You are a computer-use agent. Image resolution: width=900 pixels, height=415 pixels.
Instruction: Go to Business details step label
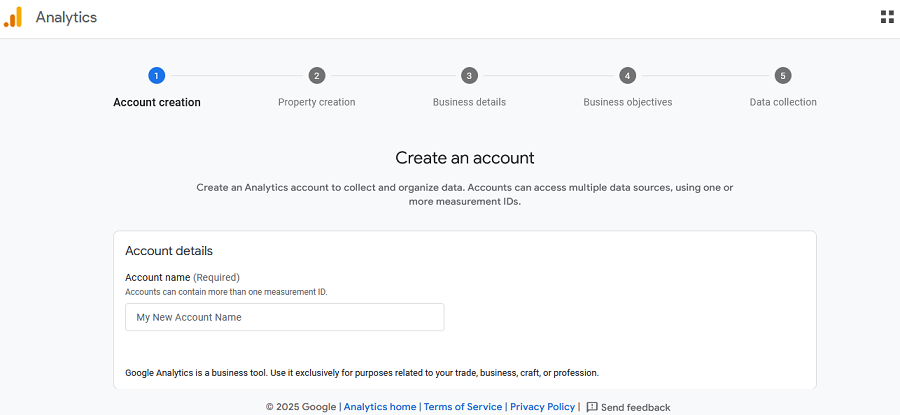[x=470, y=102]
